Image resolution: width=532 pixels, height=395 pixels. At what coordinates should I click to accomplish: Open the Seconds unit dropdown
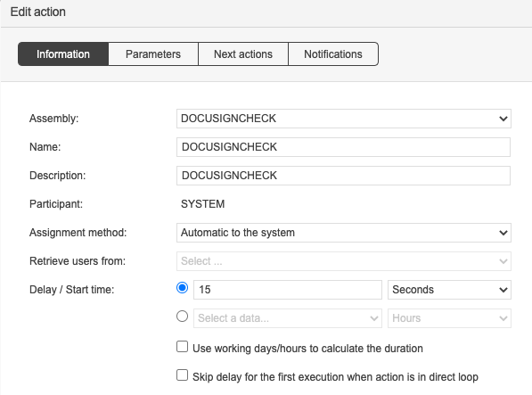tap(449, 290)
